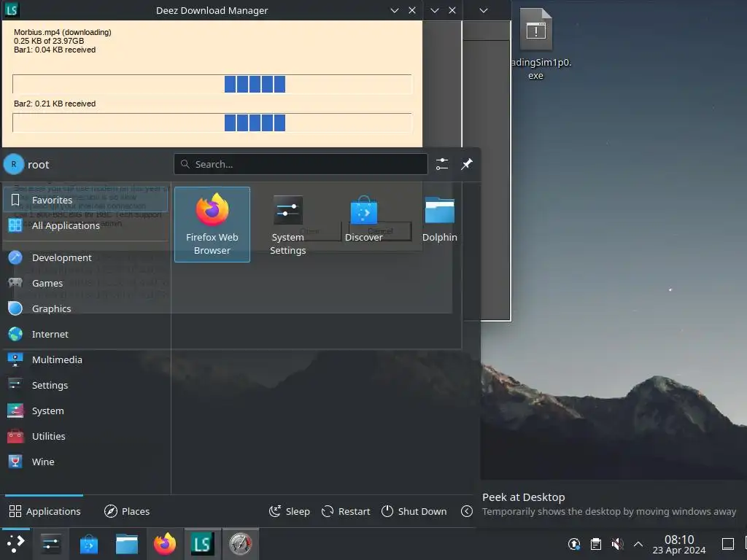Open the LoadingSim1p0.exe desktop icon
This screenshot has height=560, width=747.
536,44
